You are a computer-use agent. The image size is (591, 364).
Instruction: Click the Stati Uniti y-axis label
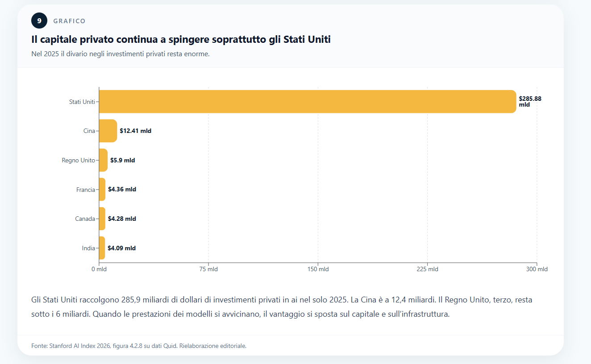pyautogui.click(x=82, y=102)
